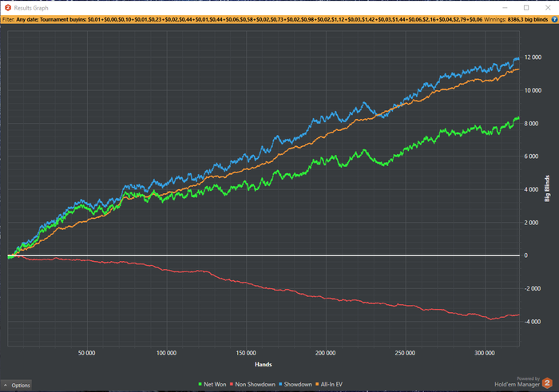
Task: Click the green Net Won color swatch
Action: pos(200,384)
